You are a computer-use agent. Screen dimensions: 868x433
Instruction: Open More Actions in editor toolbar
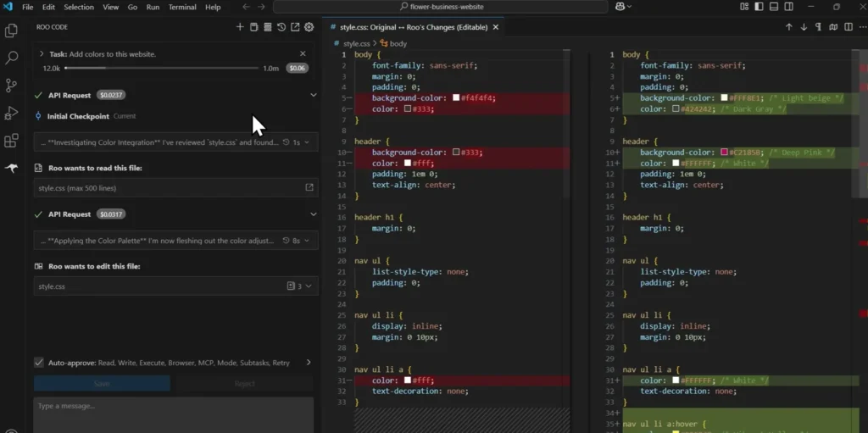point(862,27)
